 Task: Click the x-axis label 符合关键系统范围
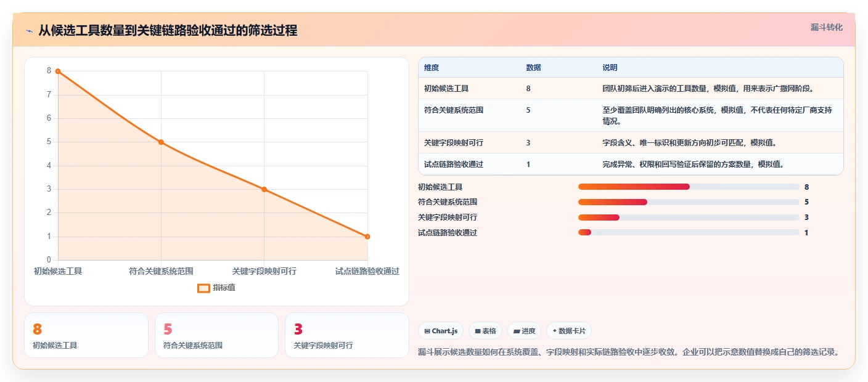pos(161,271)
